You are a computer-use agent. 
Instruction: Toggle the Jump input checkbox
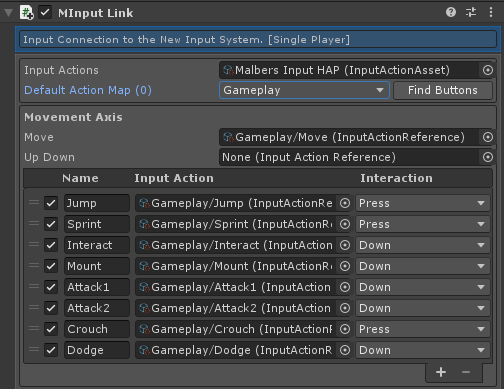coord(51,203)
